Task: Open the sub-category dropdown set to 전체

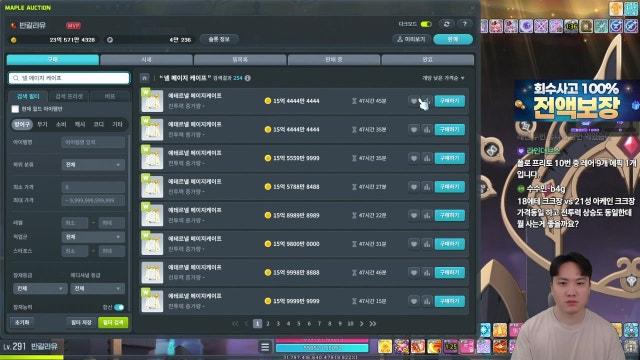Action: 93,164
